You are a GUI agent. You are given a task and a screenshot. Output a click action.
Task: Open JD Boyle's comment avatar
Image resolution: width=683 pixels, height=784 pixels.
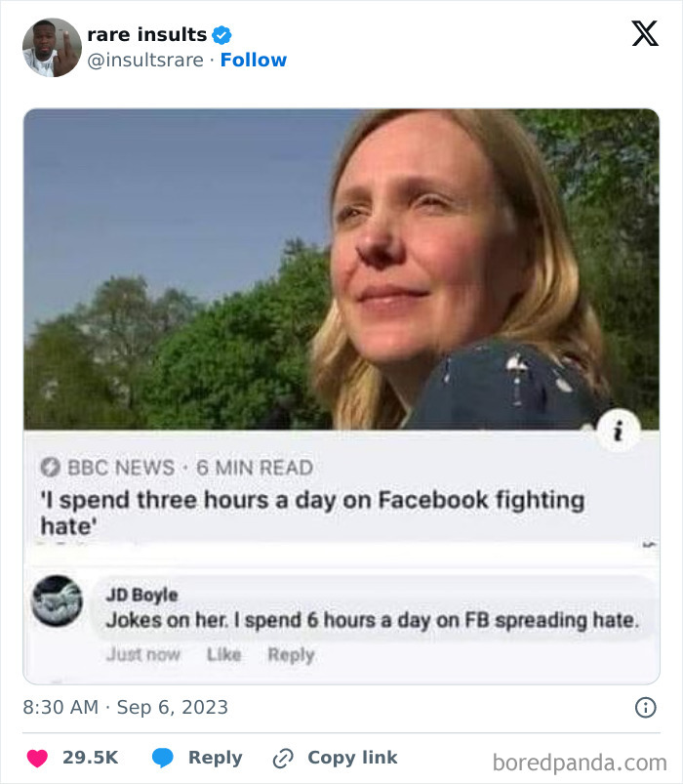[57, 601]
